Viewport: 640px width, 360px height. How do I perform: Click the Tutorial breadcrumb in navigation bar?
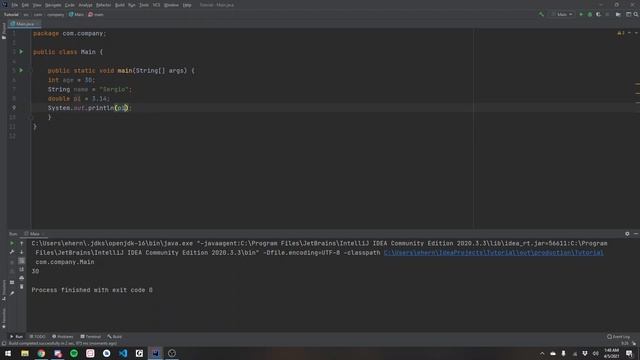point(11,14)
